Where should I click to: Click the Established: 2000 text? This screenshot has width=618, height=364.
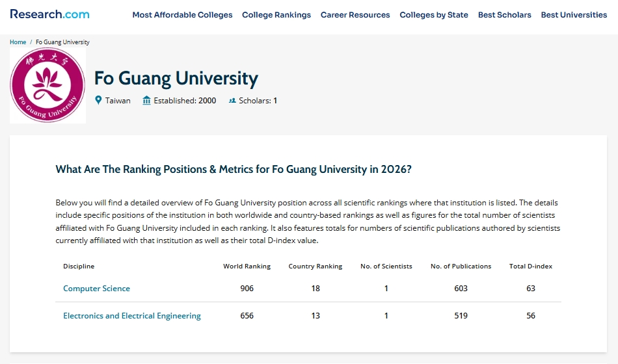click(x=185, y=101)
